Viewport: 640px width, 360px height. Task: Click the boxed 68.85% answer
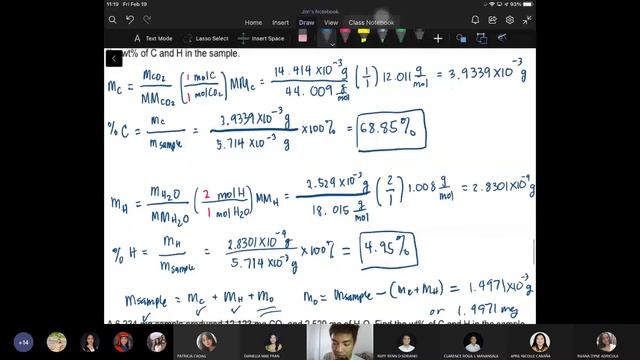(391, 130)
